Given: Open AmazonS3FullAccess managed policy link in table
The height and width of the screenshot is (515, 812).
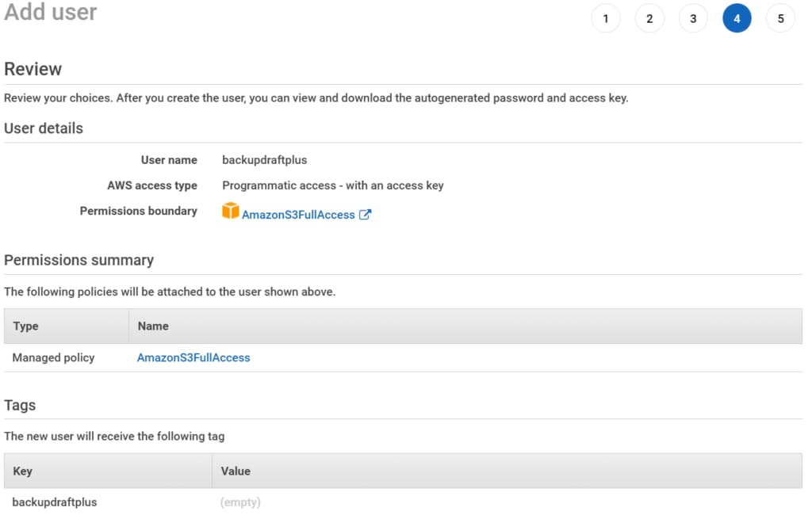Looking at the screenshot, I should tap(193, 357).
